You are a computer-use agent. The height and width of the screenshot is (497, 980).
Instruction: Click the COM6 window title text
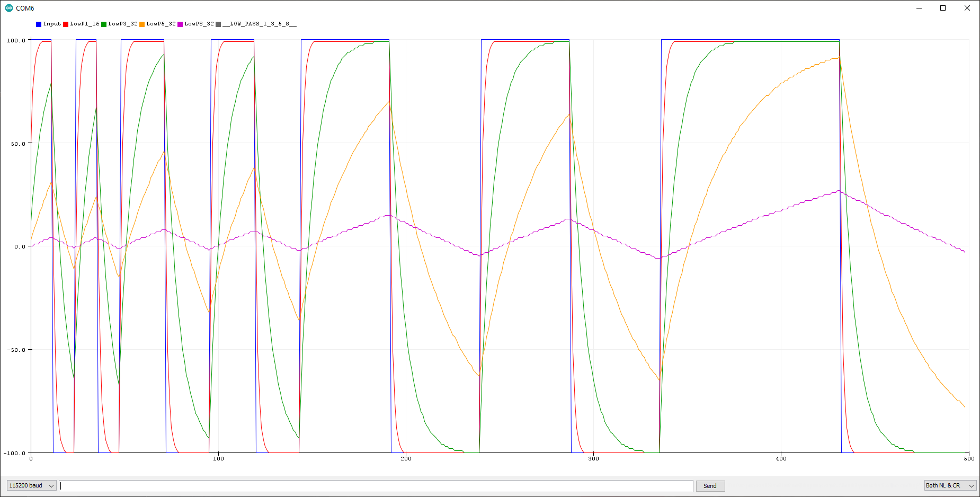(25, 8)
